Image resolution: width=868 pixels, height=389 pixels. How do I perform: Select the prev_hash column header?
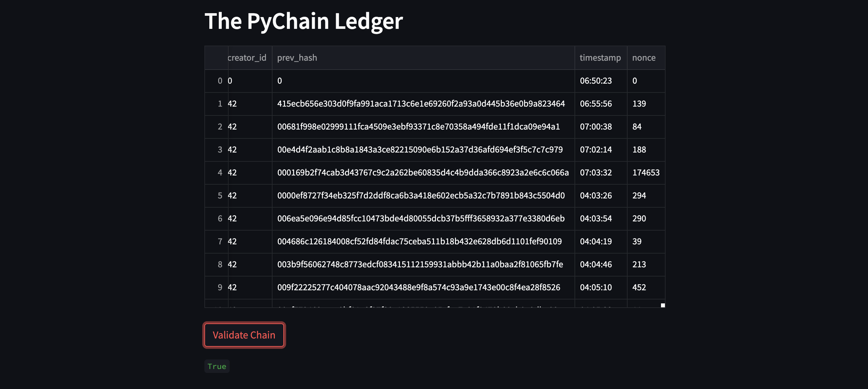297,58
